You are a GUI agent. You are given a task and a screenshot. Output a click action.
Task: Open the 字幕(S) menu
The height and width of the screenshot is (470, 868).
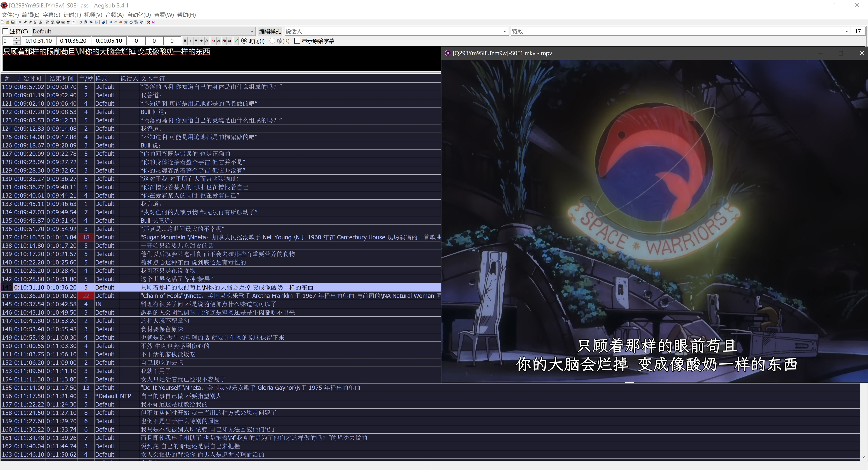pos(51,15)
